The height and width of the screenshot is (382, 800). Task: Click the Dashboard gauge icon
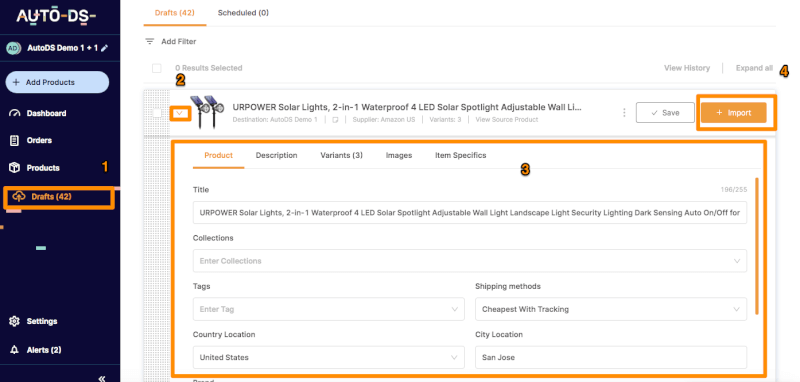click(15, 113)
